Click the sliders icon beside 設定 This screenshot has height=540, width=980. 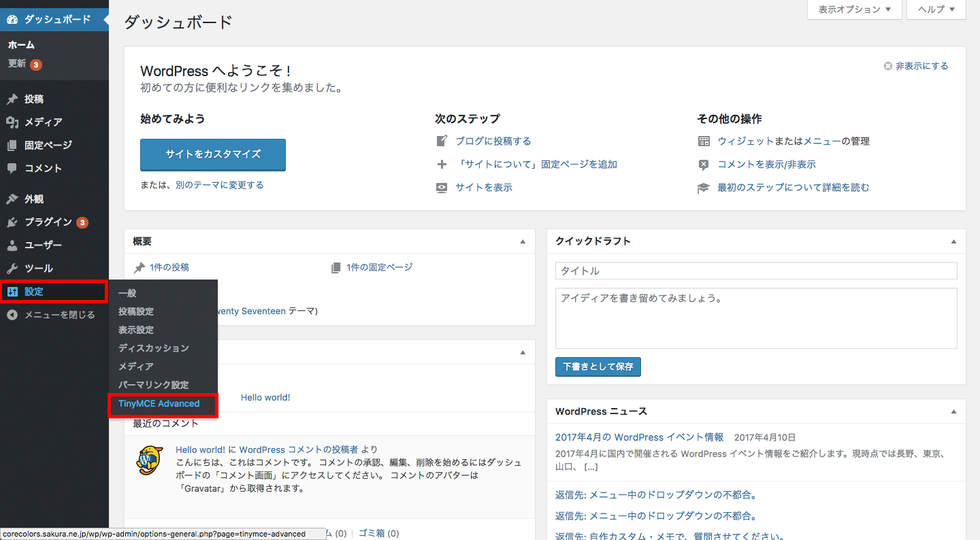(12, 292)
